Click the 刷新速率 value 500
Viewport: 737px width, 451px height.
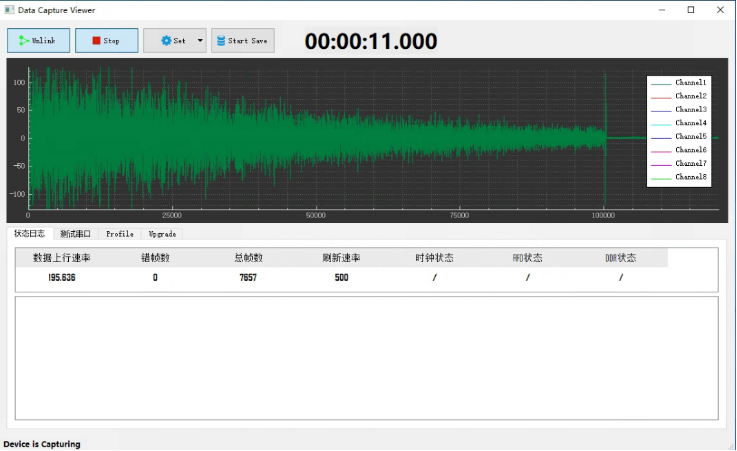coord(341,278)
